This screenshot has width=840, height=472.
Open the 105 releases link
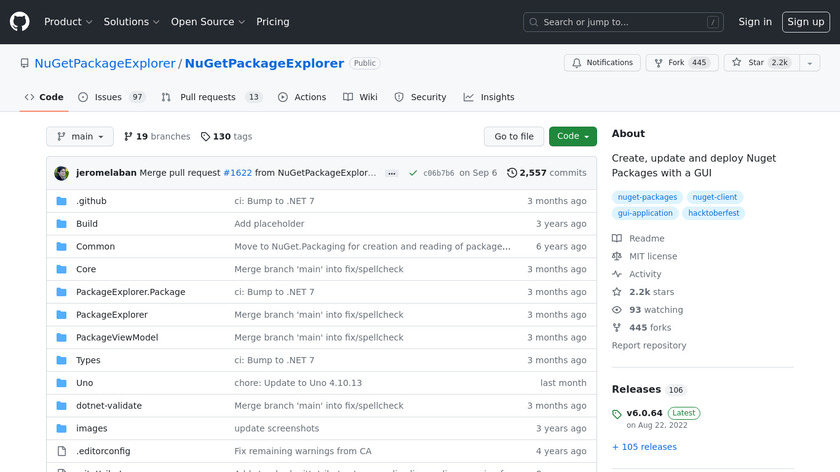(644, 447)
